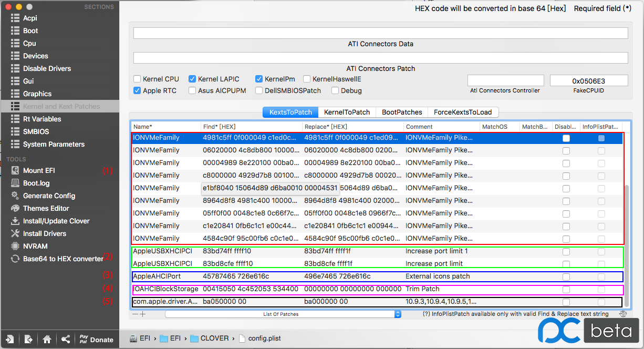This screenshot has width=644, height=349.
Task: Click the Find [HEX] column header
Action: [x=251, y=127]
